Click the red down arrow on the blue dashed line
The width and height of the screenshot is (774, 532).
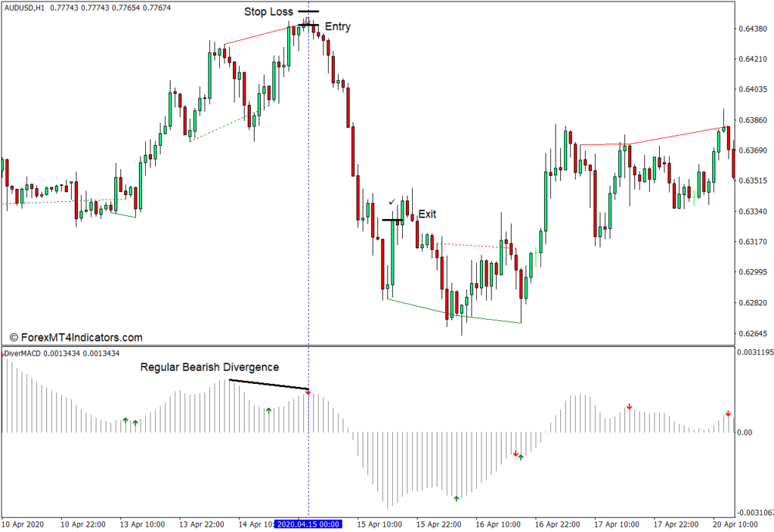(x=308, y=393)
